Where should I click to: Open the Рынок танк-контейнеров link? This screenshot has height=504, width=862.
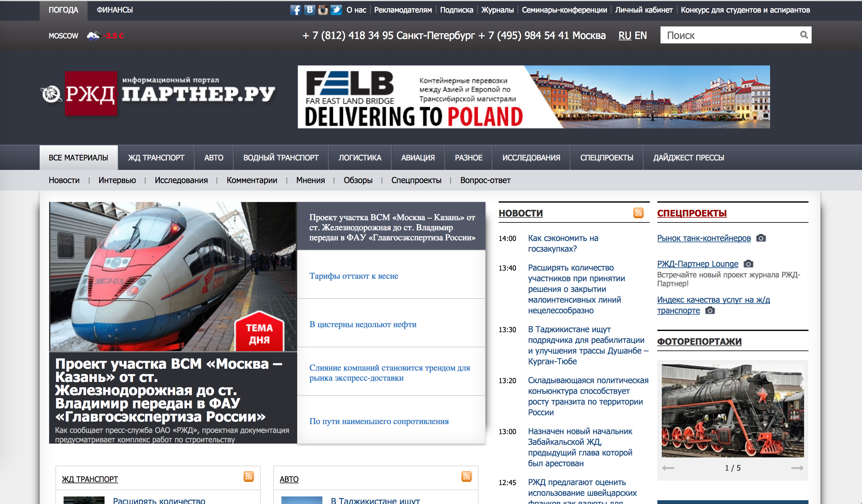coord(704,238)
